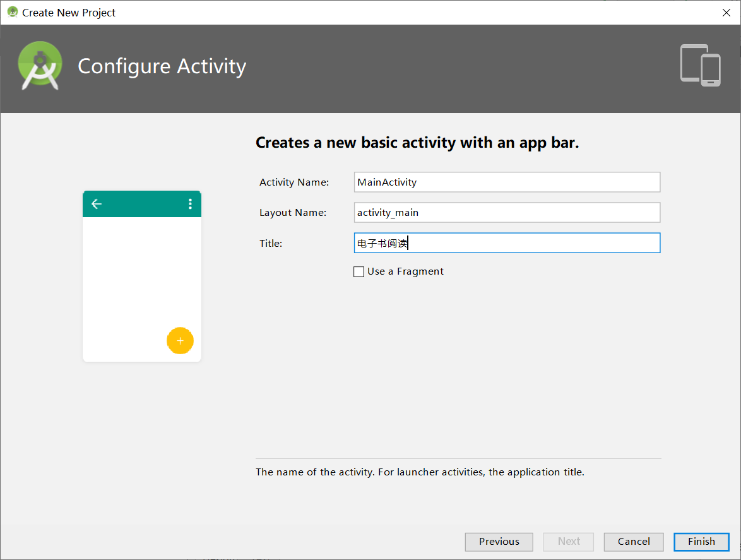Click the Create New Project window title

pyautogui.click(x=69, y=13)
